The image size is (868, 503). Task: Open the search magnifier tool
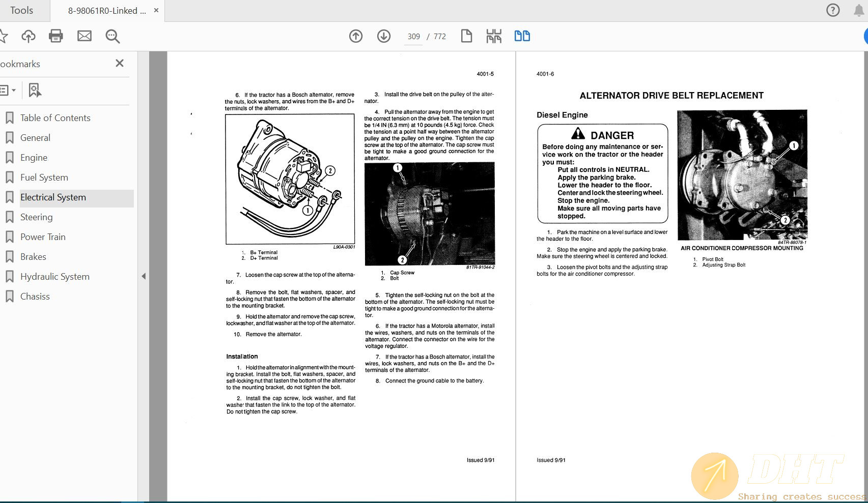pos(113,36)
